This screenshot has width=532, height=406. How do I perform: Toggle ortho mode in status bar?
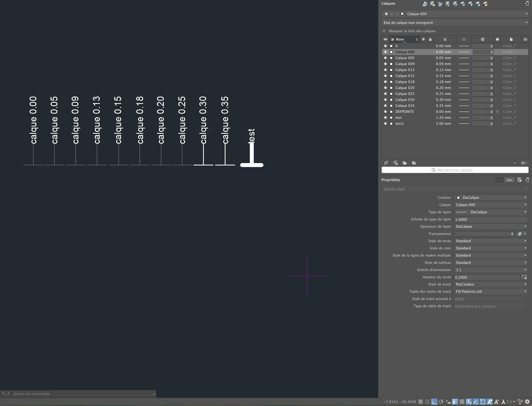point(434,401)
